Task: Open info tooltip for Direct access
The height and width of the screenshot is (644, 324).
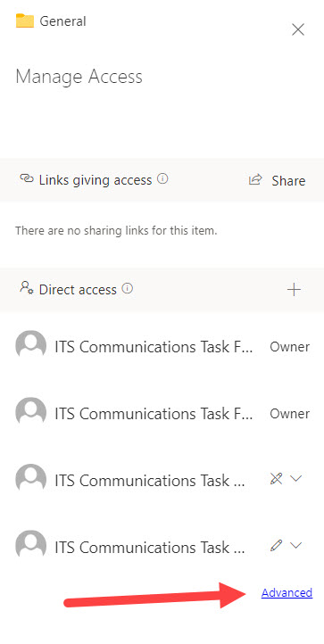Action: pos(128,289)
